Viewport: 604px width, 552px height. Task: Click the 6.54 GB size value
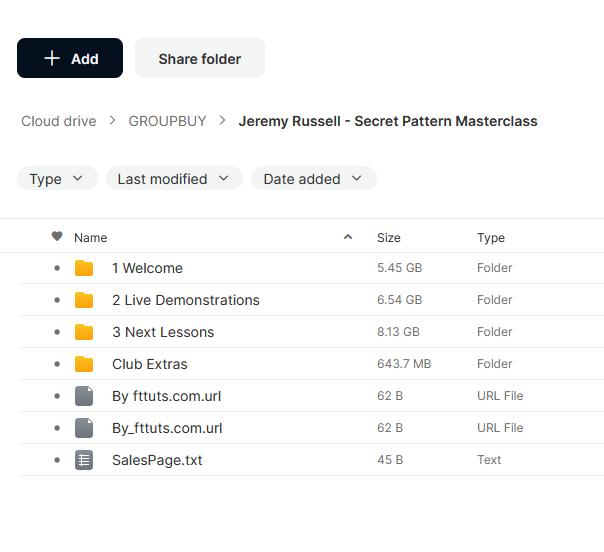399,300
